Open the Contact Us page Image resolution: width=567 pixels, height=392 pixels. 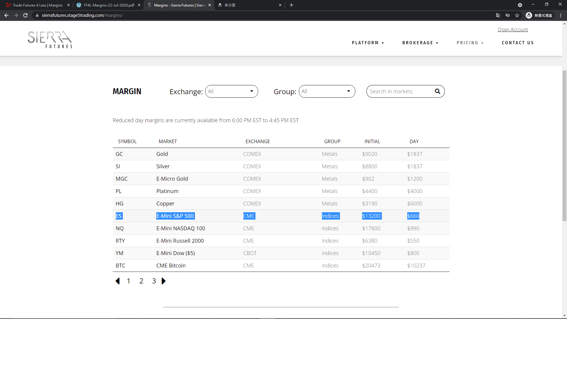tap(518, 43)
